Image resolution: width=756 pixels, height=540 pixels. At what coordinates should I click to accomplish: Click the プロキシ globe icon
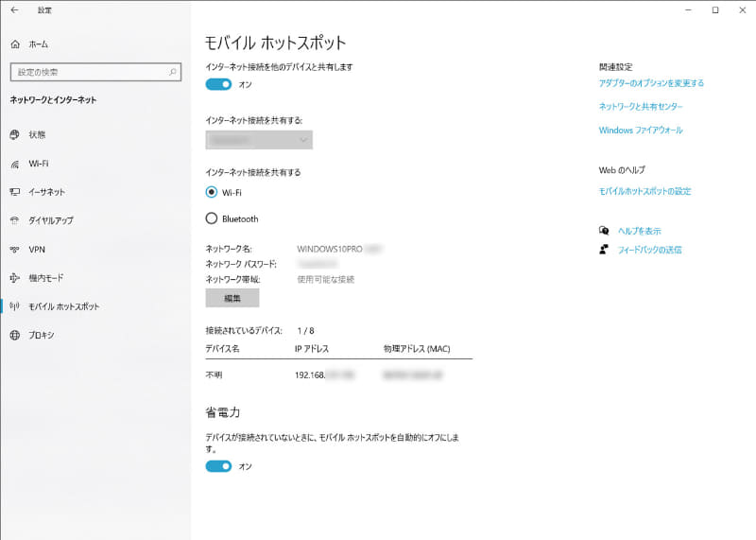point(15,335)
